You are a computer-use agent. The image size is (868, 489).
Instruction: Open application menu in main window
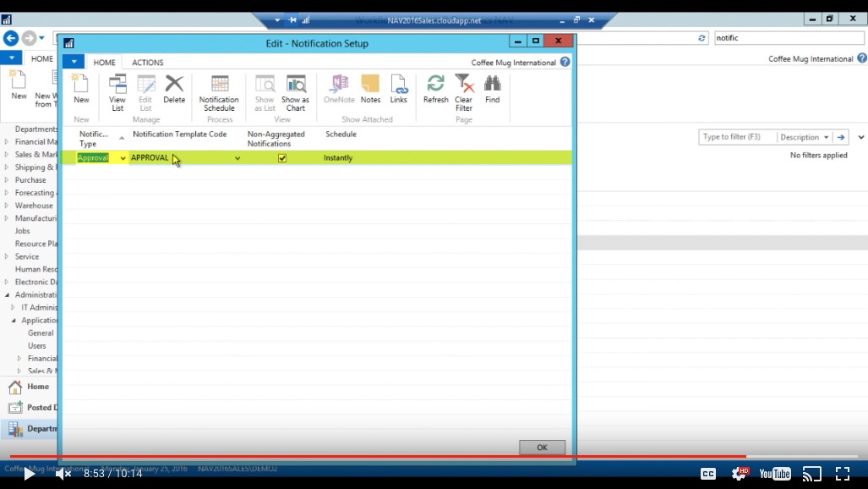point(11,58)
